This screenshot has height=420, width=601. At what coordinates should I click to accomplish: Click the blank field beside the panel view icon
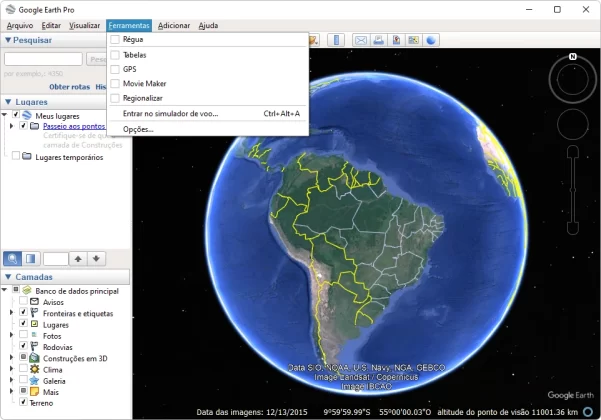coord(56,259)
